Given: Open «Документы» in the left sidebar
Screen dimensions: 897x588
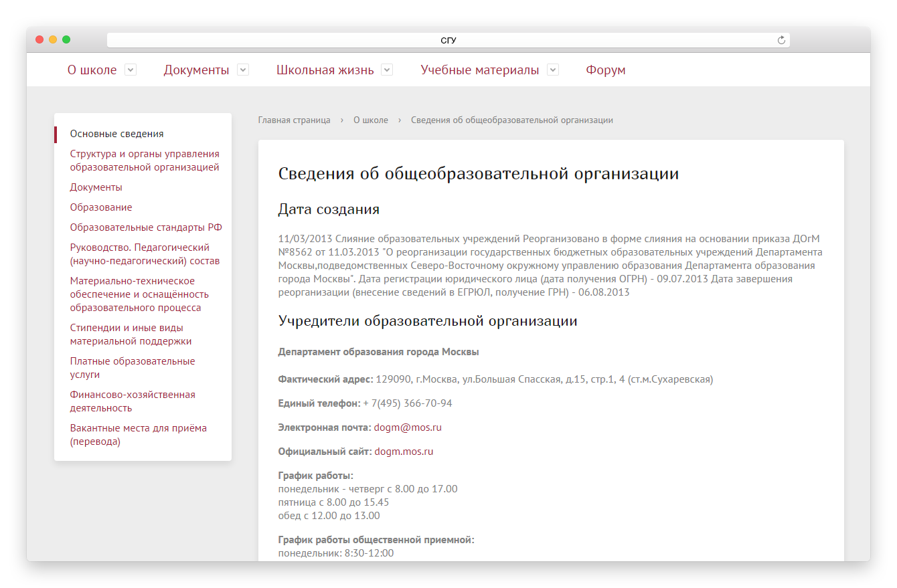Looking at the screenshot, I should pyautogui.click(x=96, y=187).
